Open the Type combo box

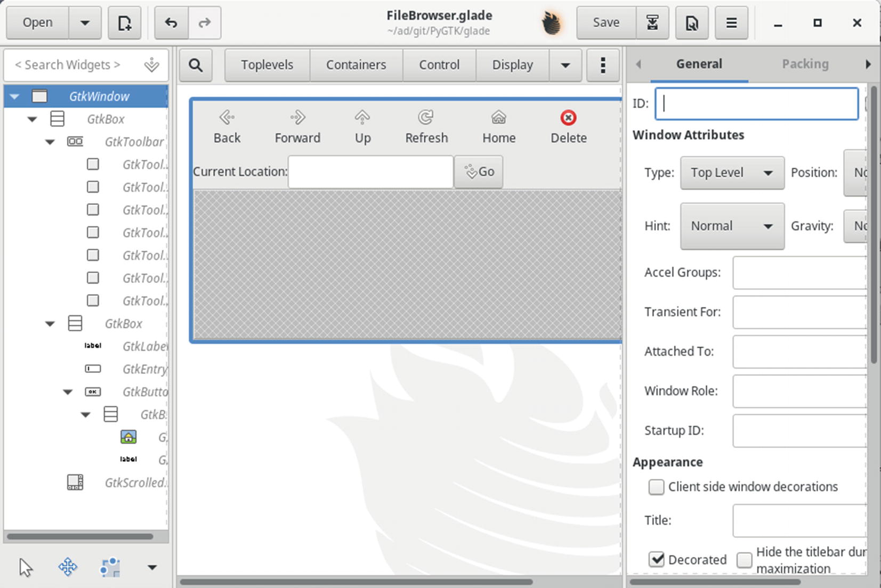coord(732,173)
